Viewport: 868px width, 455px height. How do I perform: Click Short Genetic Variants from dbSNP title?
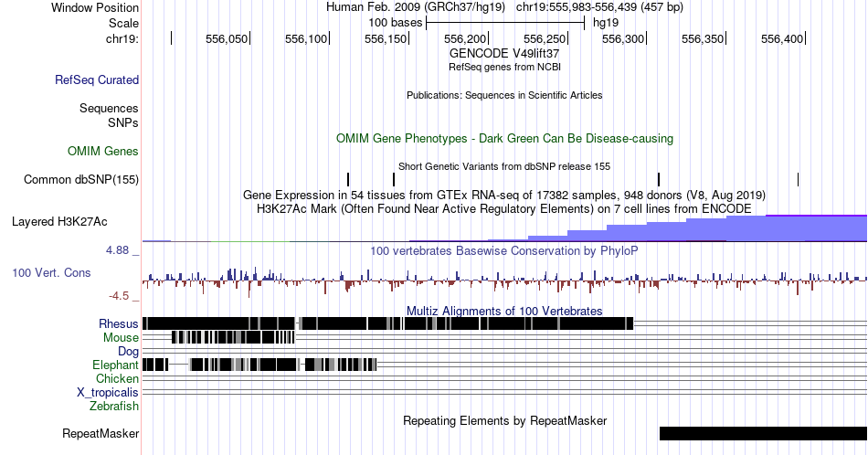(x=504, y=166)
